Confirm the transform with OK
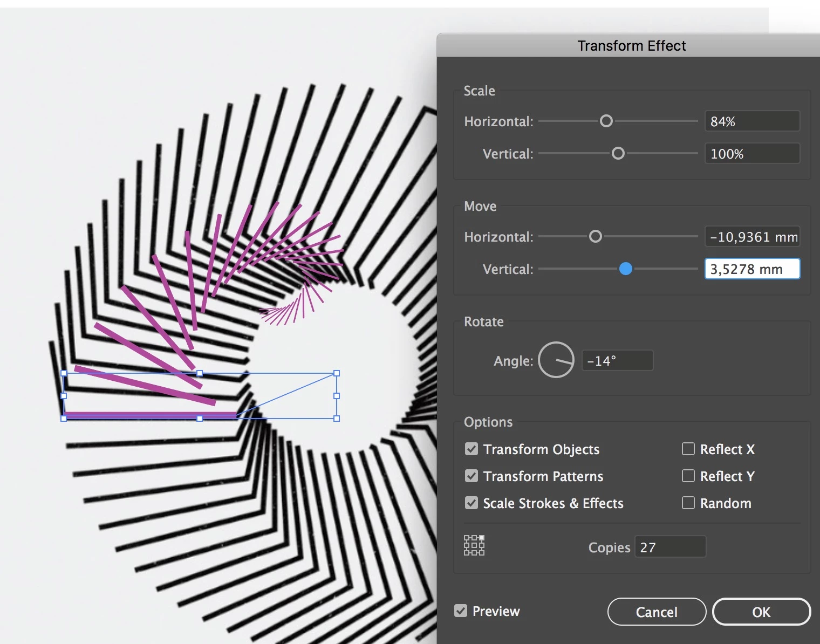Viewport: 820px width, 644px height. click(761, 612)
